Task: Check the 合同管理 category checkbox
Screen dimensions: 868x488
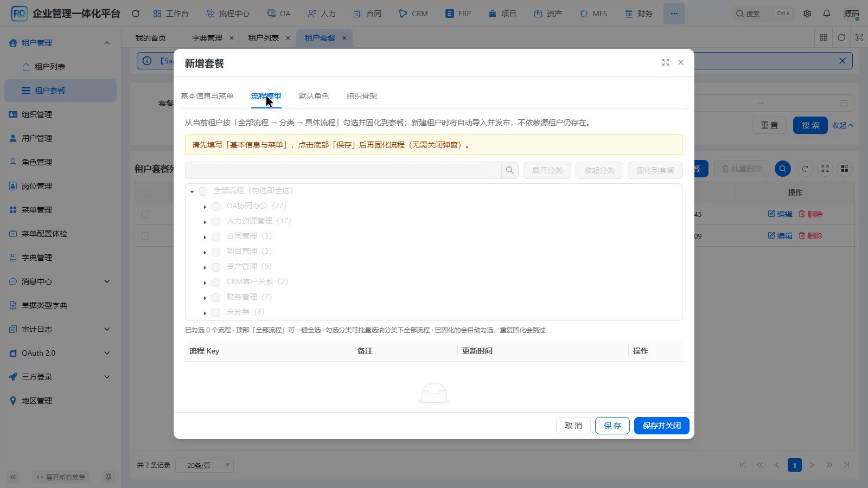Action: 216,236
